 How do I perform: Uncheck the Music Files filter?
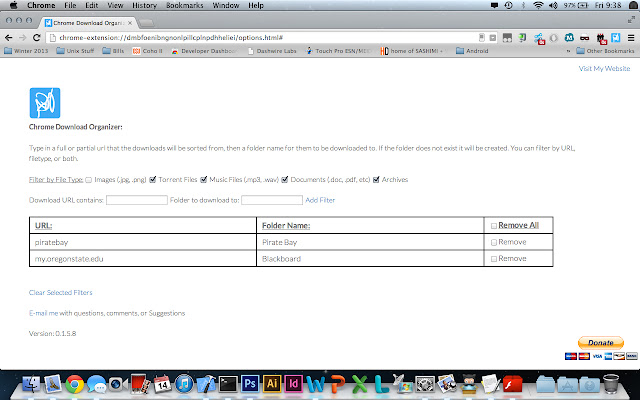point(204,180)
